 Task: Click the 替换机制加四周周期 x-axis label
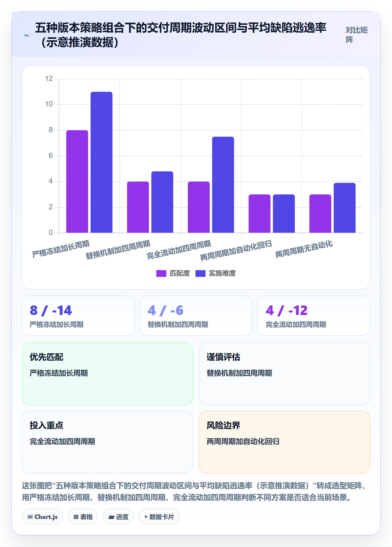[118, 249]
